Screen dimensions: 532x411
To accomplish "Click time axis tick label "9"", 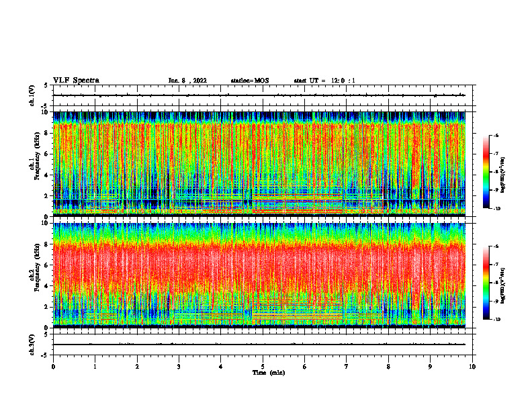I will tap(430, 367).
